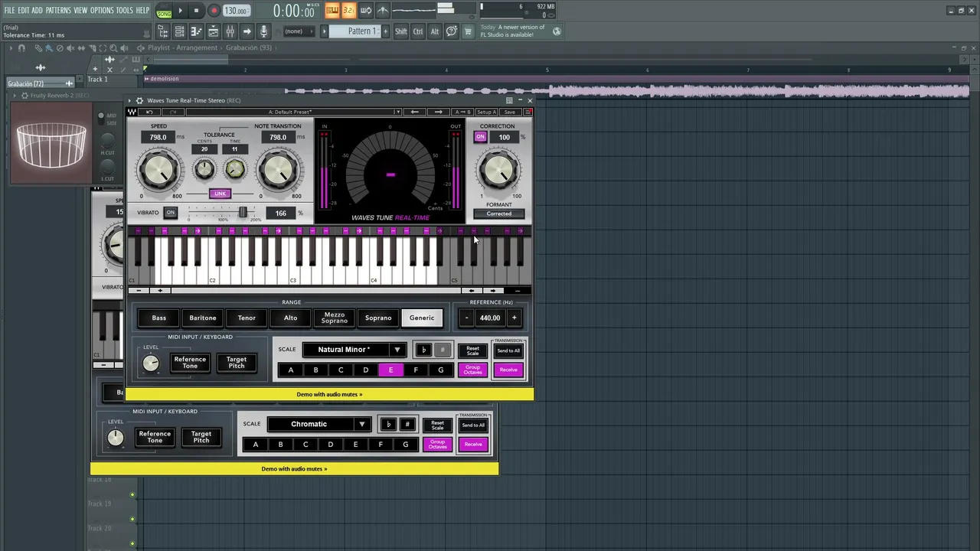The image size is (980, 551).
Task: Start playback with the Play button
Action: (181, 11)
